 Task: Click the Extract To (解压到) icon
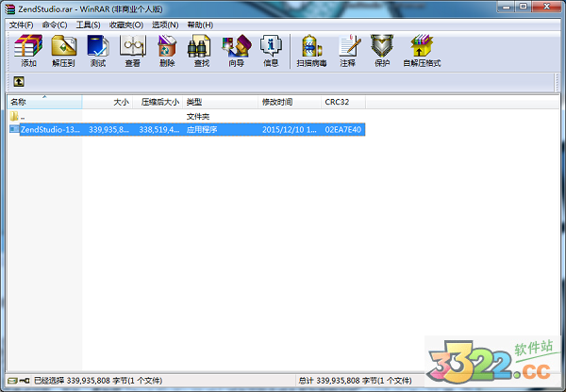click(63, 51)
